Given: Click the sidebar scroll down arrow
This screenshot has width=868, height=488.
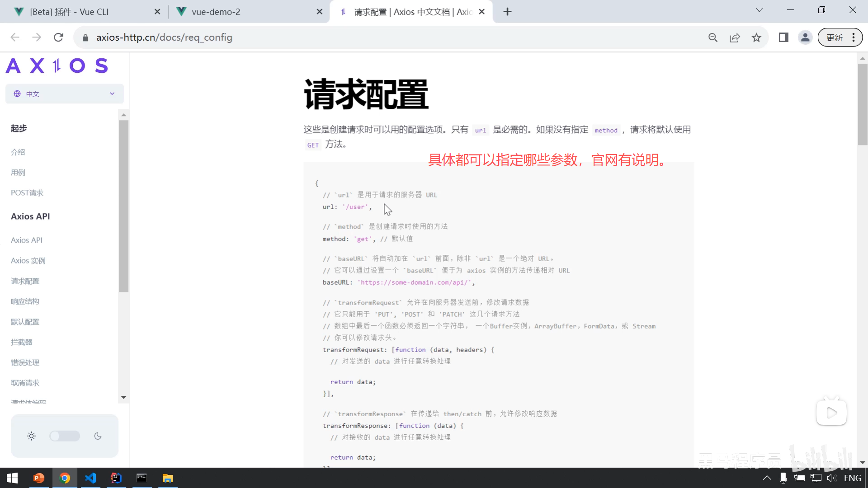Looking at the screenshot, I should [x=123, y=398].
